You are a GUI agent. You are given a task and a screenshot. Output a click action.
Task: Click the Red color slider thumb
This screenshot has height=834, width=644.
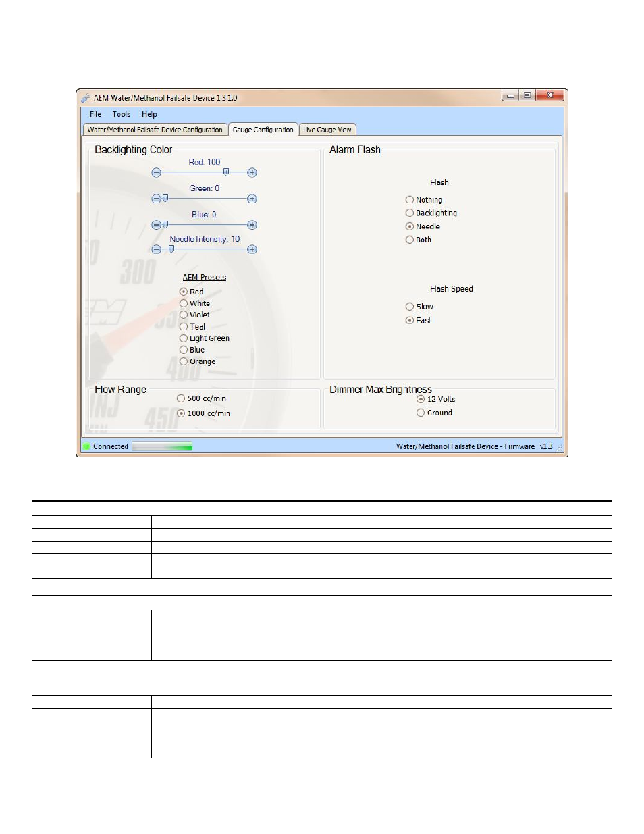[x=226, y=172]
